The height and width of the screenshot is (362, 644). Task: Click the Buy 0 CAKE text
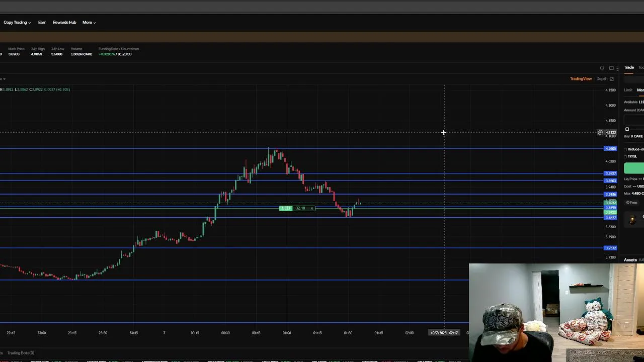point(633,136)
